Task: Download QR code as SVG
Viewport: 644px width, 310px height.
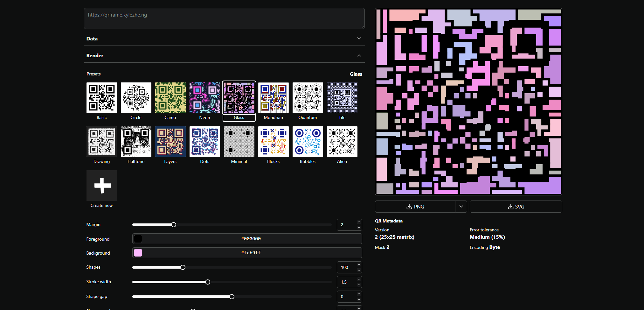Action: 516,207
